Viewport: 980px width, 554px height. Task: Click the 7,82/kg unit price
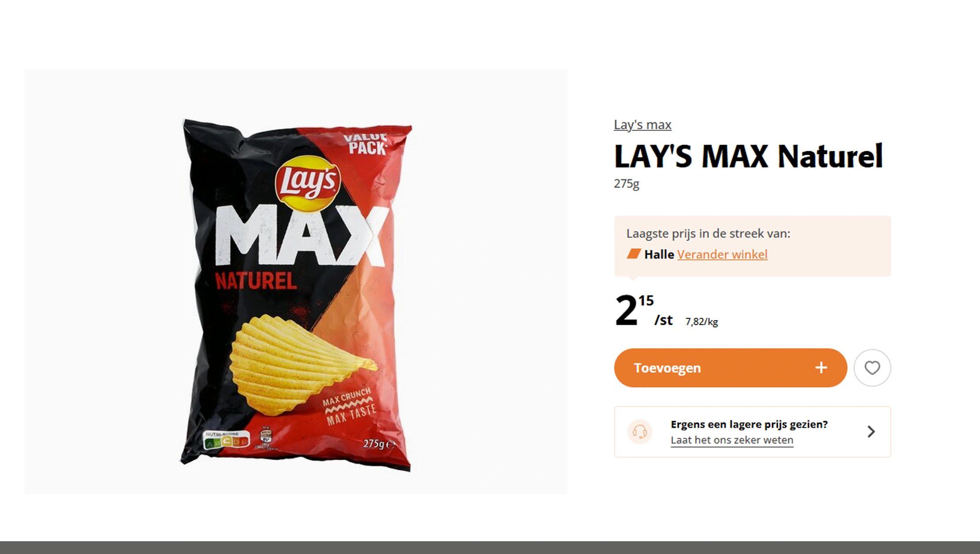pos(701,322)
